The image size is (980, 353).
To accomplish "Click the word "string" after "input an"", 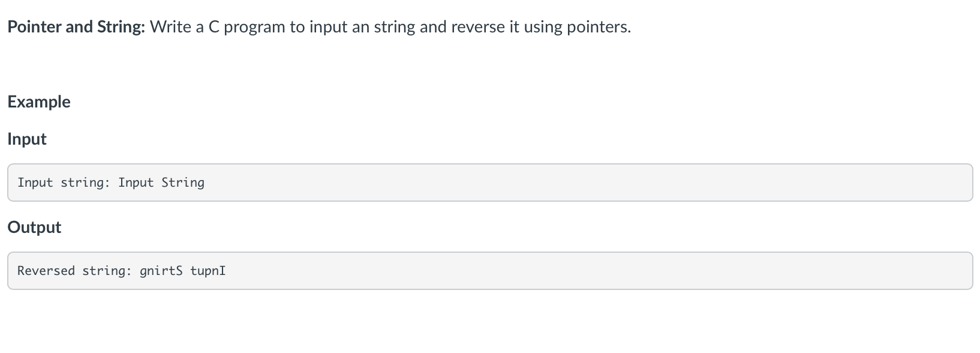I will click(395, 28).
